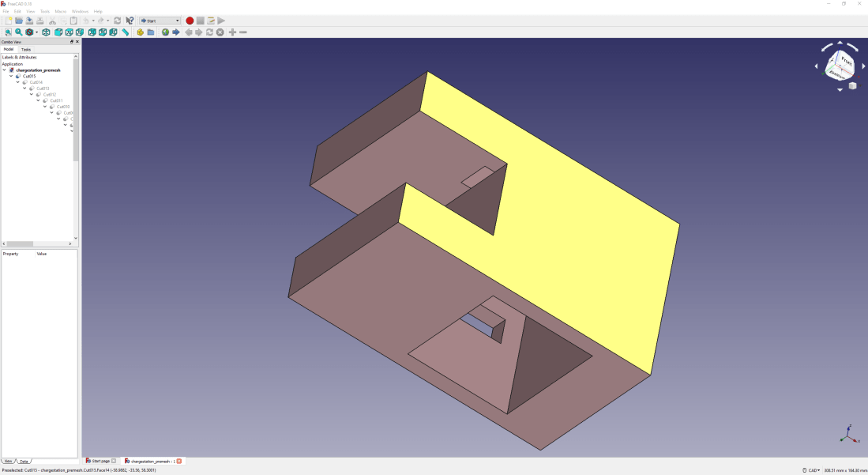Click the Refresh document icon

click(117, 21)
